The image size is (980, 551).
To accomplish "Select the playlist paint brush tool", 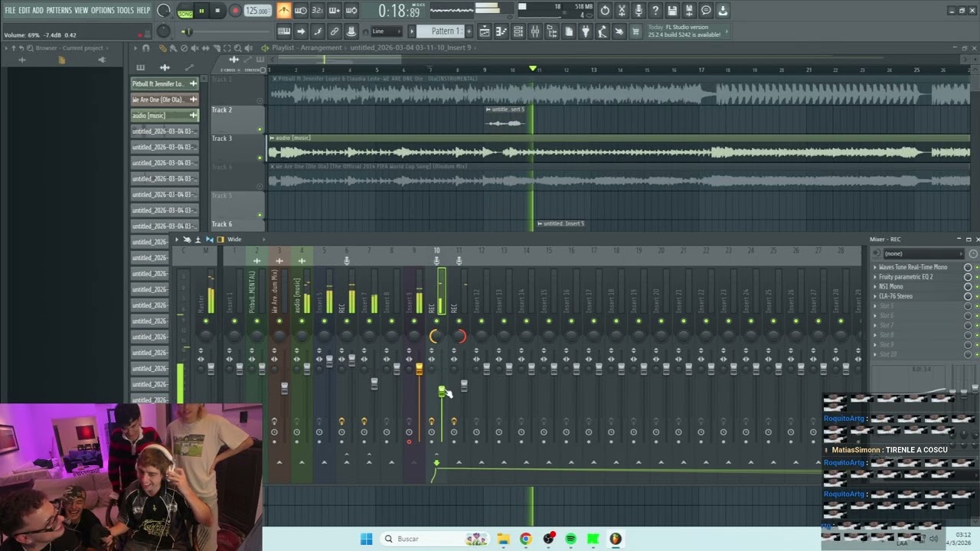I will (173, 48).
